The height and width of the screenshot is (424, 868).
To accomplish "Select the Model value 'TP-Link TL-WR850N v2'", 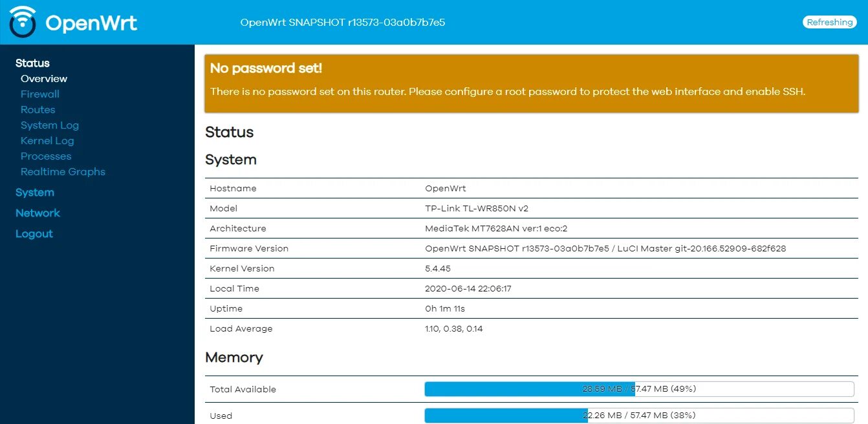I will click(x=477, y=208).
